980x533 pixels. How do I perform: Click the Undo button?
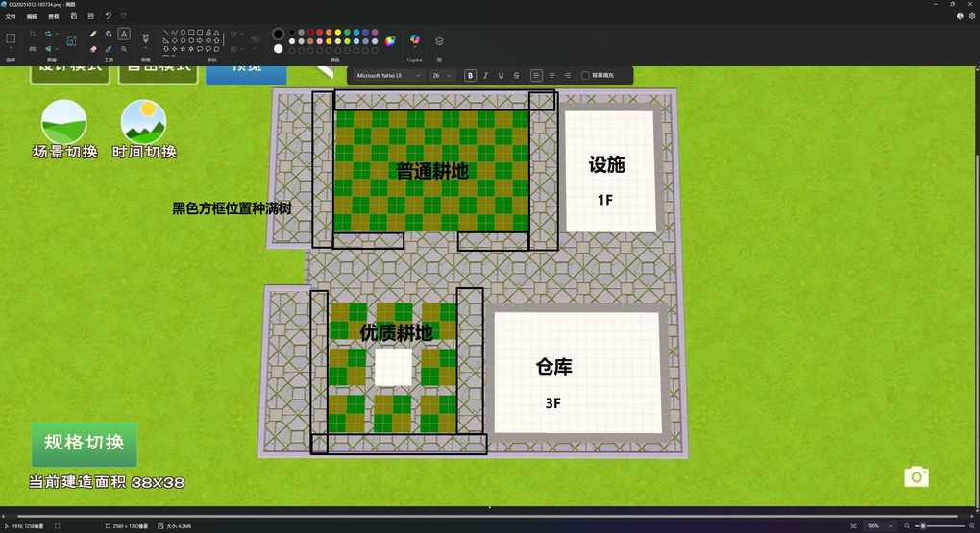pos(108,16)
